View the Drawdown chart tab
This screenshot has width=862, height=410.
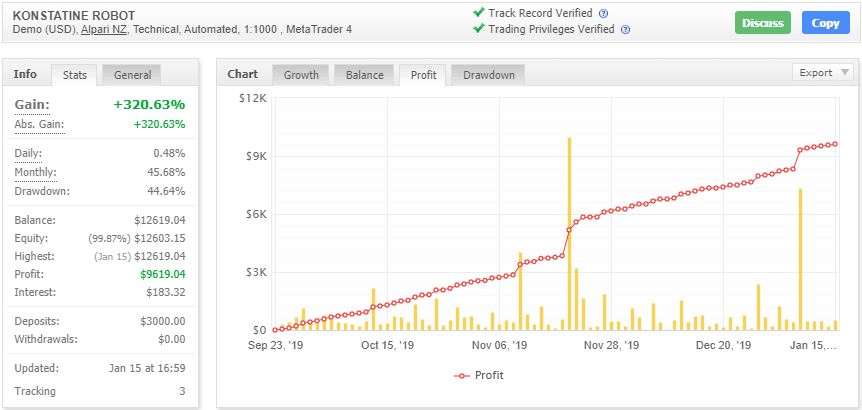(x=488, y=75)
